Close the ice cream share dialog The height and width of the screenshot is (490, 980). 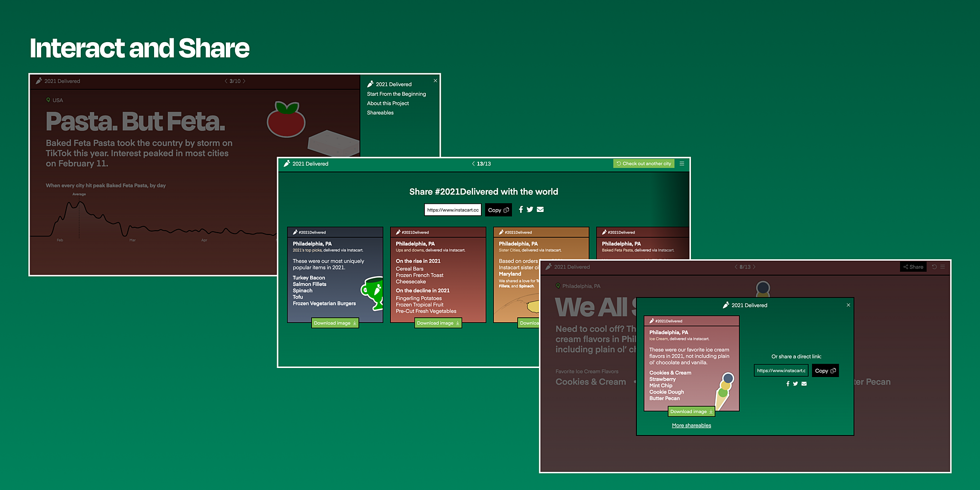(848, 305)
